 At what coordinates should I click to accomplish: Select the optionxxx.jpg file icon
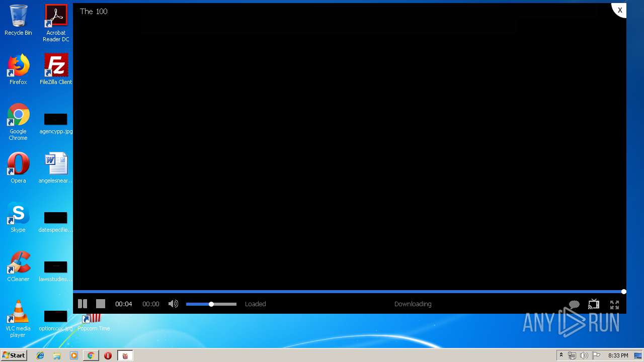pos(56,320)
